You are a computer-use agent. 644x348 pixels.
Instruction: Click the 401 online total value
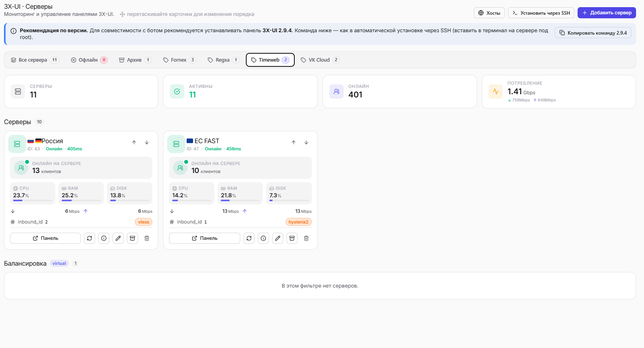(x=355, y=95)
